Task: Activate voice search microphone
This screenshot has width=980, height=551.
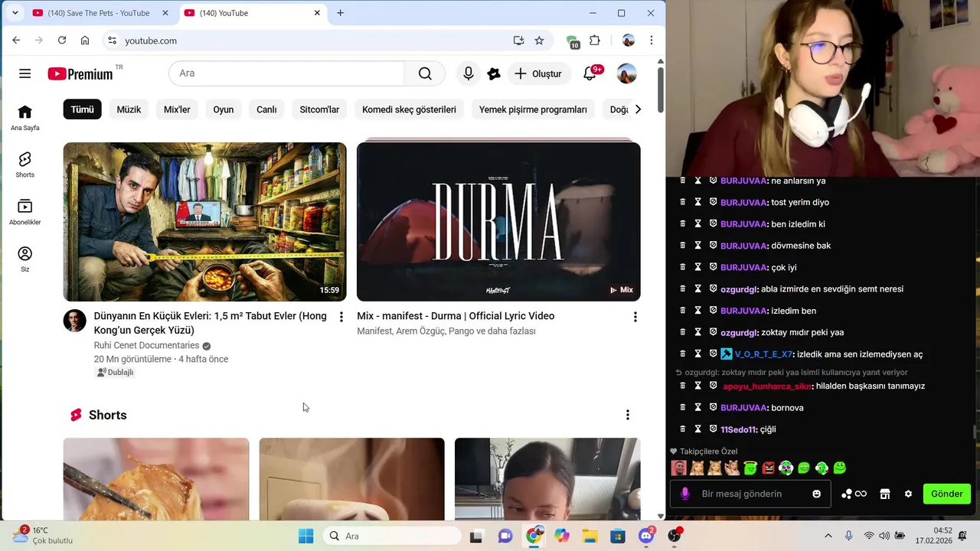Action: pyautogui.click(x=469, y=73)
